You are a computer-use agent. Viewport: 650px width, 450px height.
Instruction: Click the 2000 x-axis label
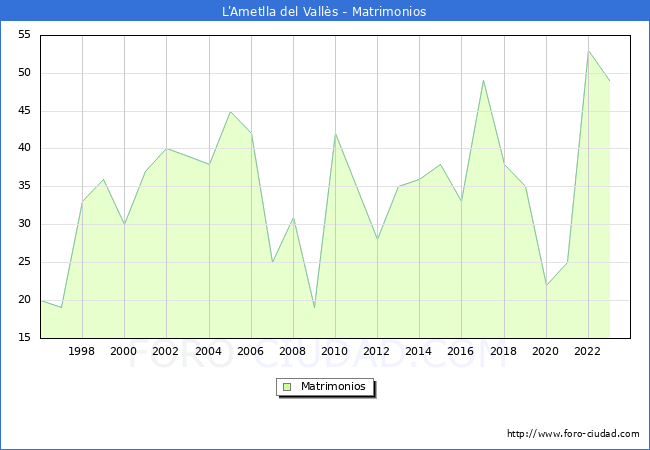[124, 351]
